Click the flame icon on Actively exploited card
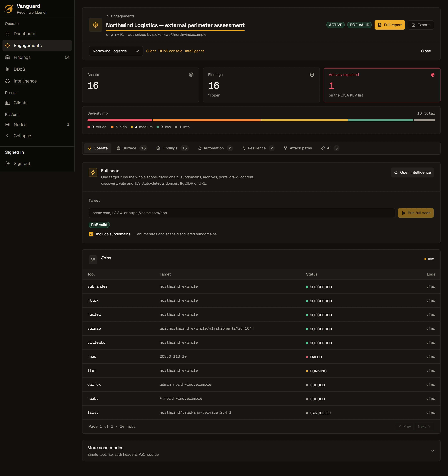The height and width of the screenshot is (476, 448). (433, 75)
